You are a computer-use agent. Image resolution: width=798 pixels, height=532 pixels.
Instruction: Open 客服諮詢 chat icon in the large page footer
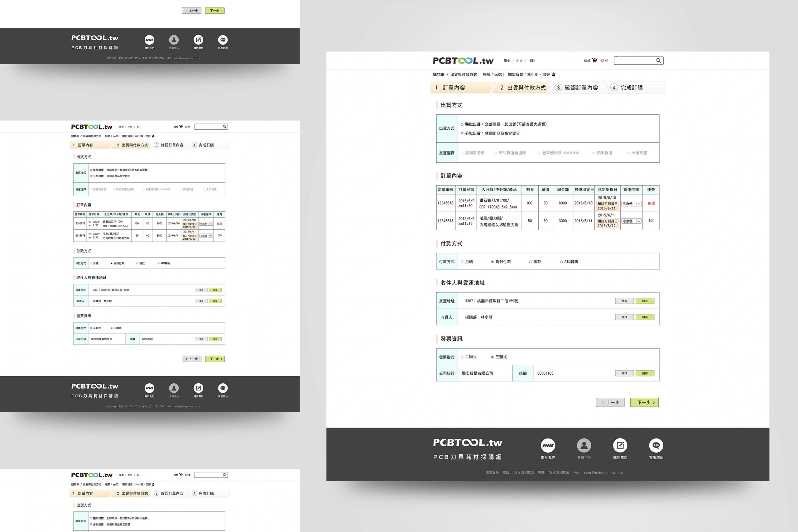[x=656, y=445]
